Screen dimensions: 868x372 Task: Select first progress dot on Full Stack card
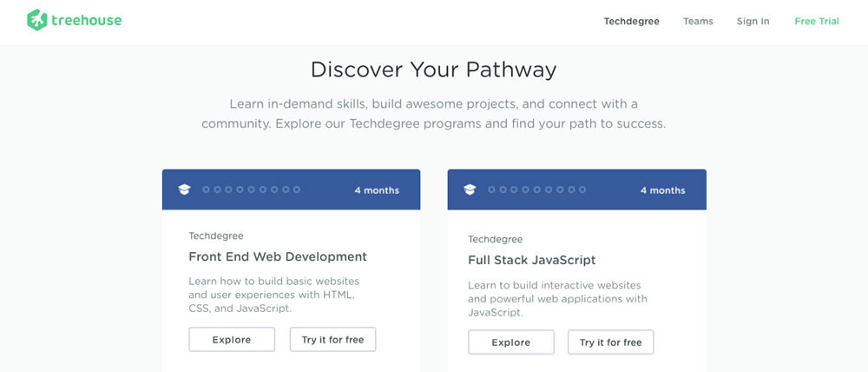(x=491, y=189)
